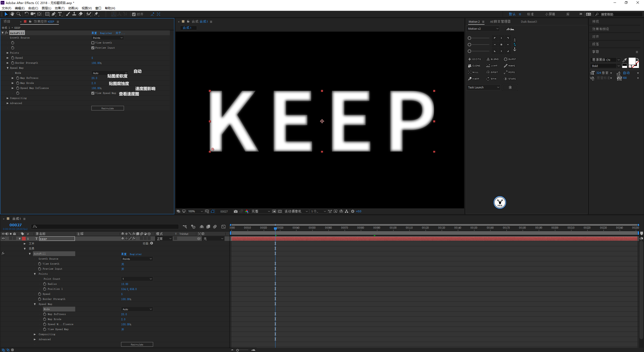Select the Hand tool
The height and width of the screenshot is (352, 644).
point(12,14)
